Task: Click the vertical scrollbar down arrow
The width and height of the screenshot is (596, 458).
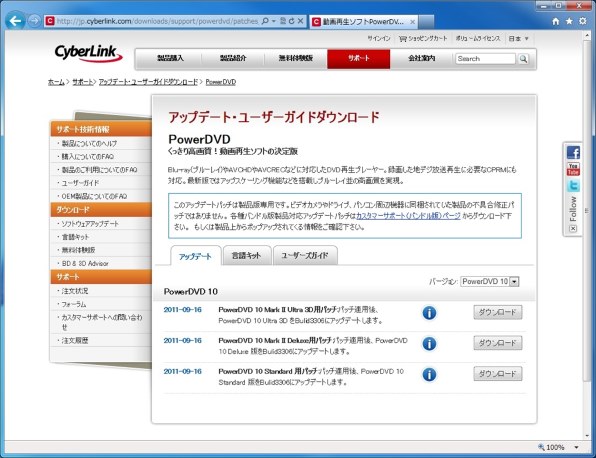Action: (588, 435)
